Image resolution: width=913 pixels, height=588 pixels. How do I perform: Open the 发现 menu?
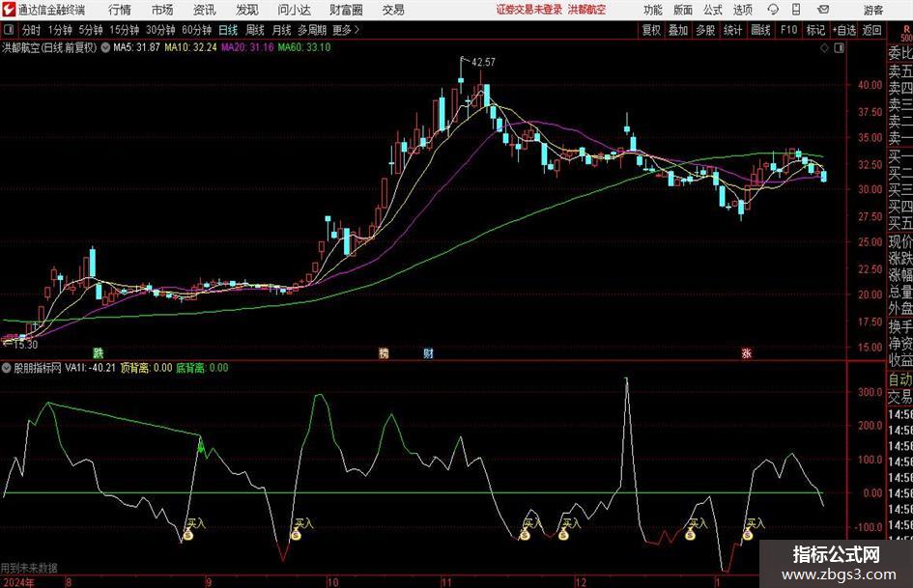247,10
